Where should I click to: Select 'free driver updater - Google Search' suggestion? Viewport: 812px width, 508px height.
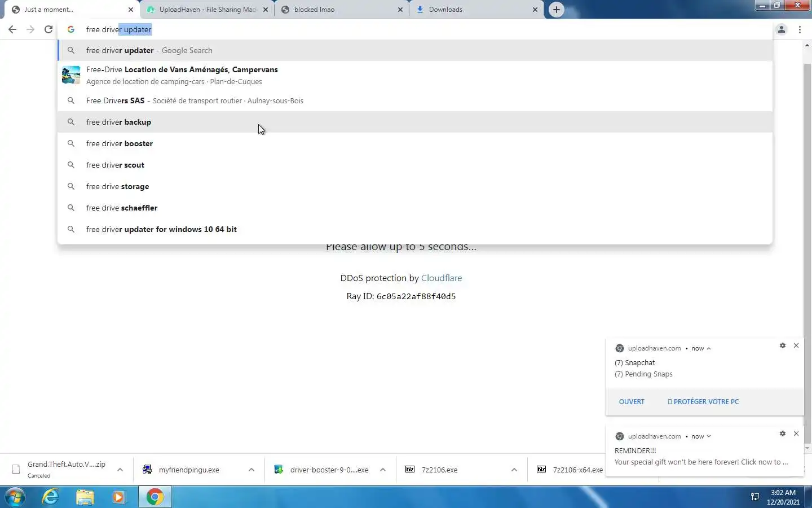pyautogui.click(x=415, y=50)
